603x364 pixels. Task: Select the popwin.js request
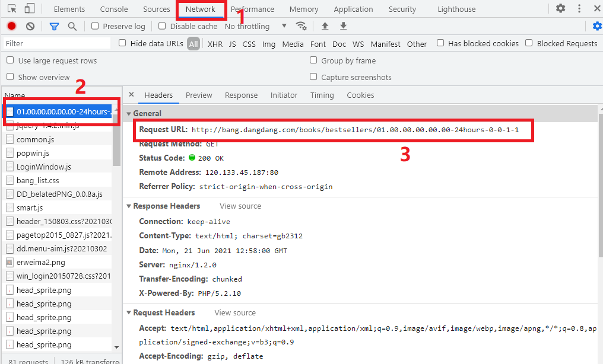pyautogui.click(x=58, y=153)
